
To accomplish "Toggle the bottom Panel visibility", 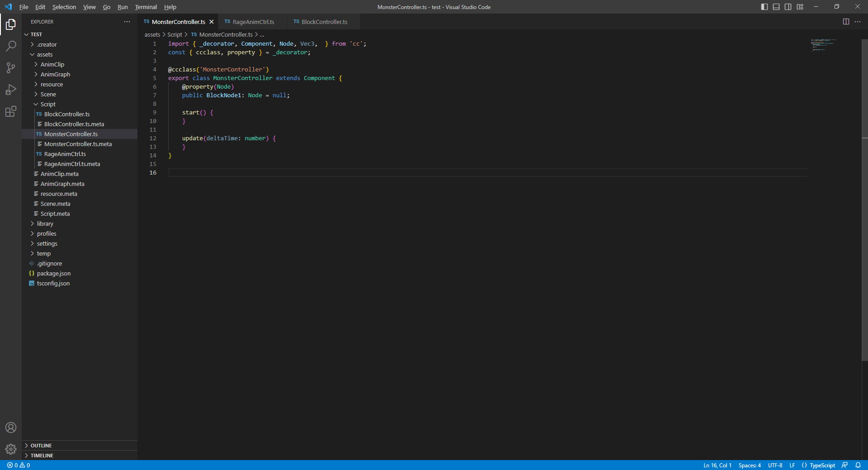I will pyautogui.click(x=776, y=7).
